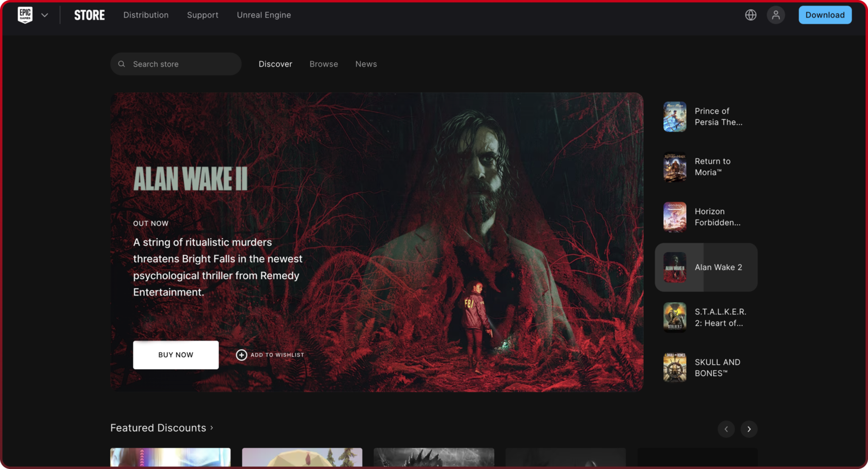Click the plus icon Add to Wishlist

pyautogui.click(x=241, y=355)
